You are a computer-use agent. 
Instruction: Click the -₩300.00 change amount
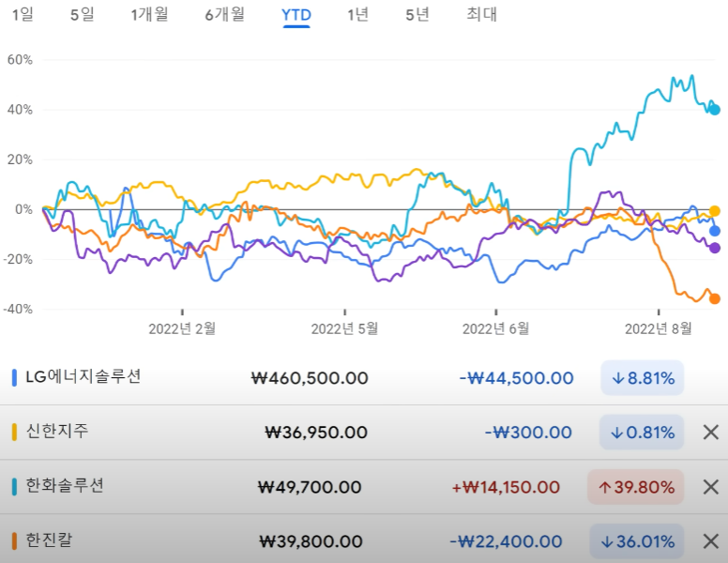tap(528, 433)
